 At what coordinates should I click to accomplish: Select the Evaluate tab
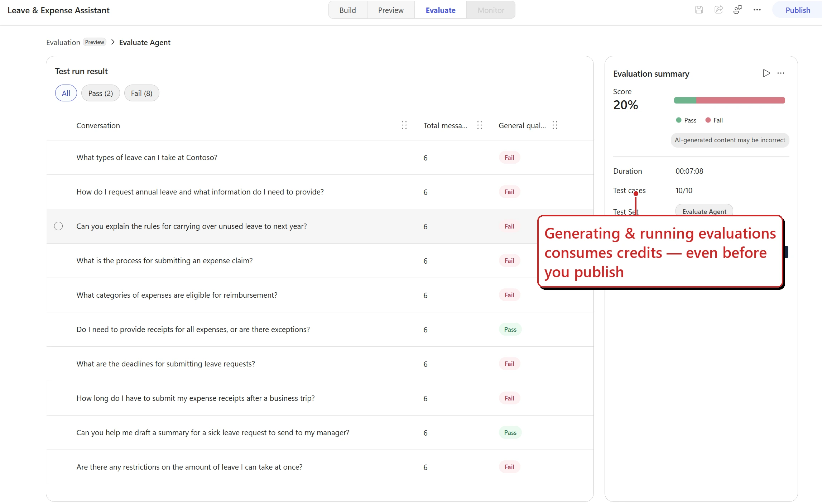pyautogui.click(x=441, y=10)
